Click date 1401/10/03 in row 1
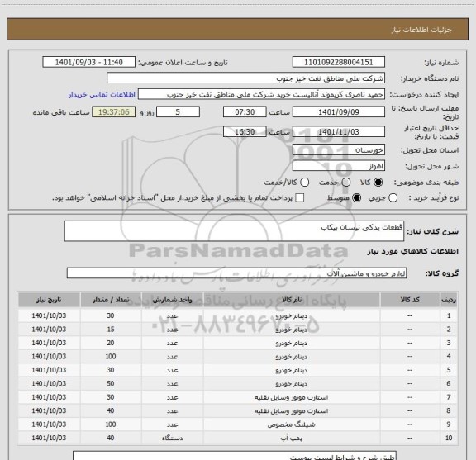 pos(49,315)
